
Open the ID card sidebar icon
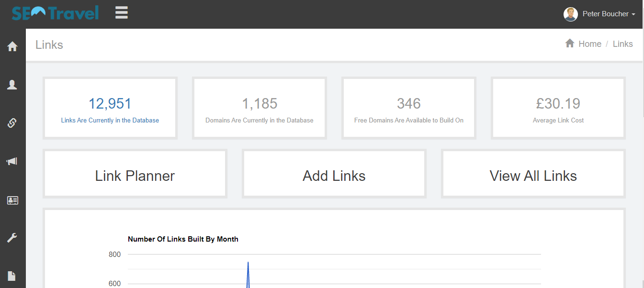pos(12,200)
